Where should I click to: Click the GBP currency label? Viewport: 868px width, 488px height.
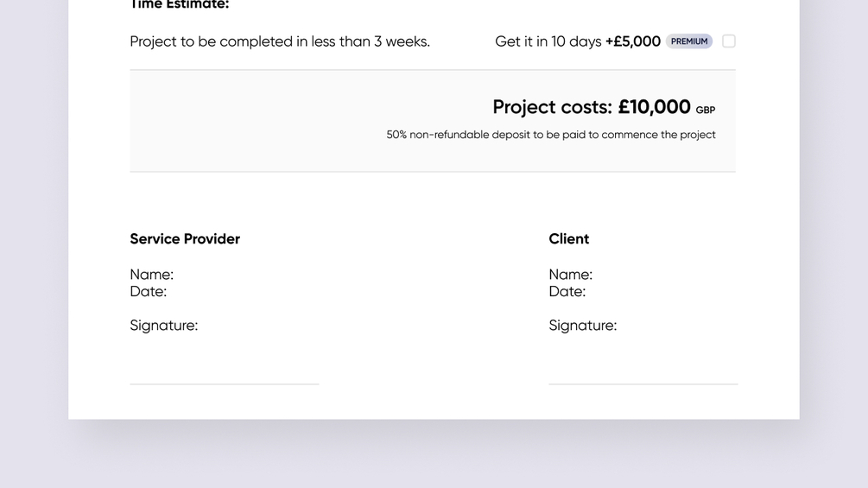pyautogui.click(x=706, y=111)
